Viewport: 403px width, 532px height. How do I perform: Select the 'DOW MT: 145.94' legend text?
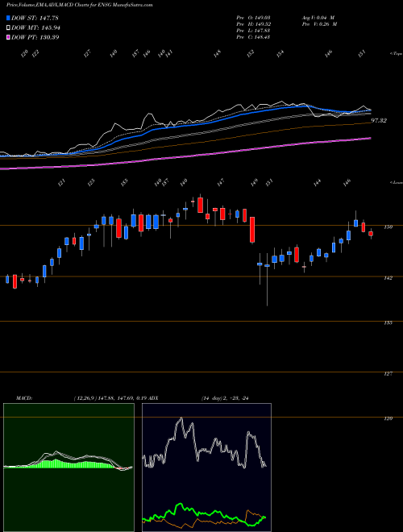point(36,27)
